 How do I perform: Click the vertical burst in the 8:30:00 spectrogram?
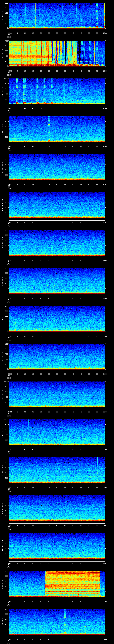tap(65, 621)
